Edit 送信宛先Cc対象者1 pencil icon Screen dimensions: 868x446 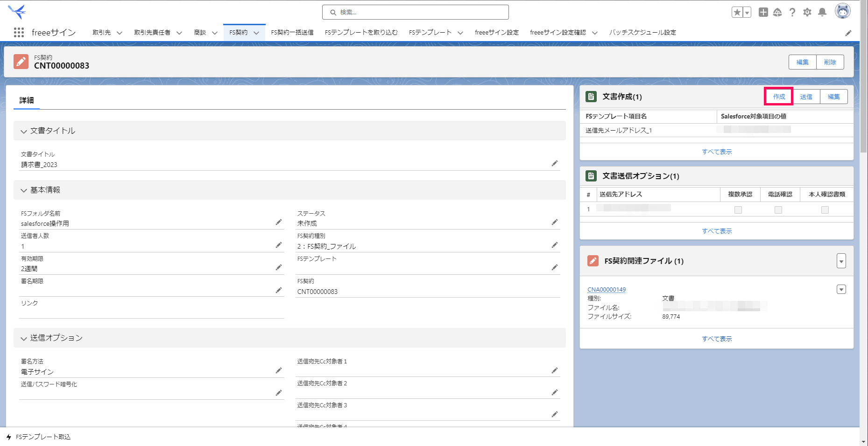coord(555,370)
